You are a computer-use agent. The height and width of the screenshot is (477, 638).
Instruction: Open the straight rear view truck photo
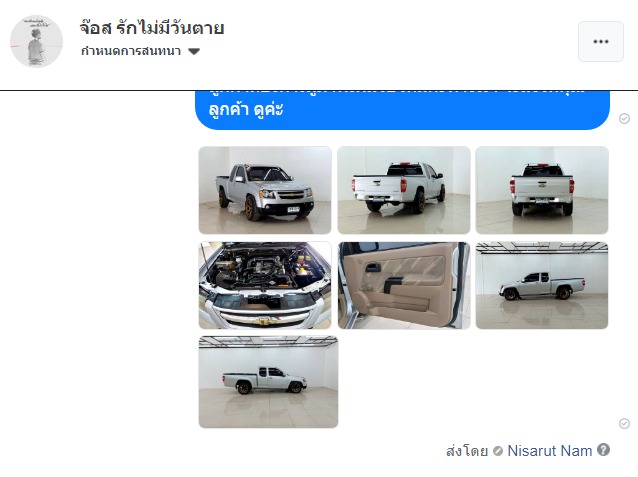point(542,190)
